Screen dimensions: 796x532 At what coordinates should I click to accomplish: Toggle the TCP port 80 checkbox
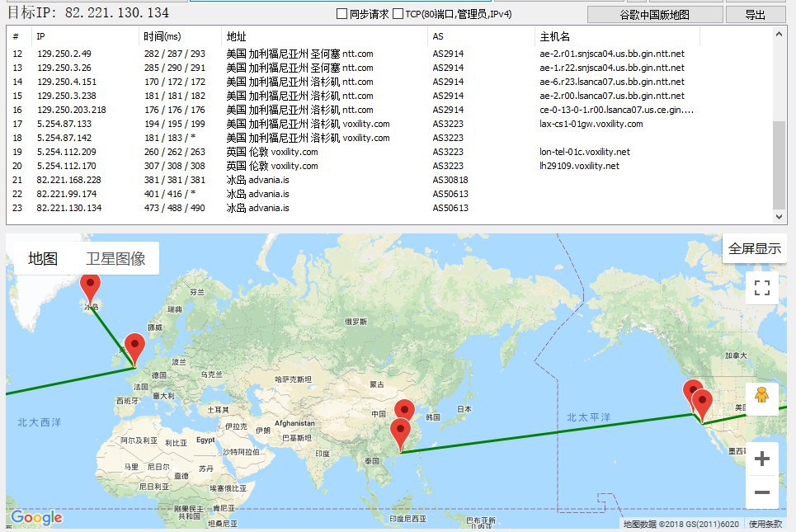(398, 14)
